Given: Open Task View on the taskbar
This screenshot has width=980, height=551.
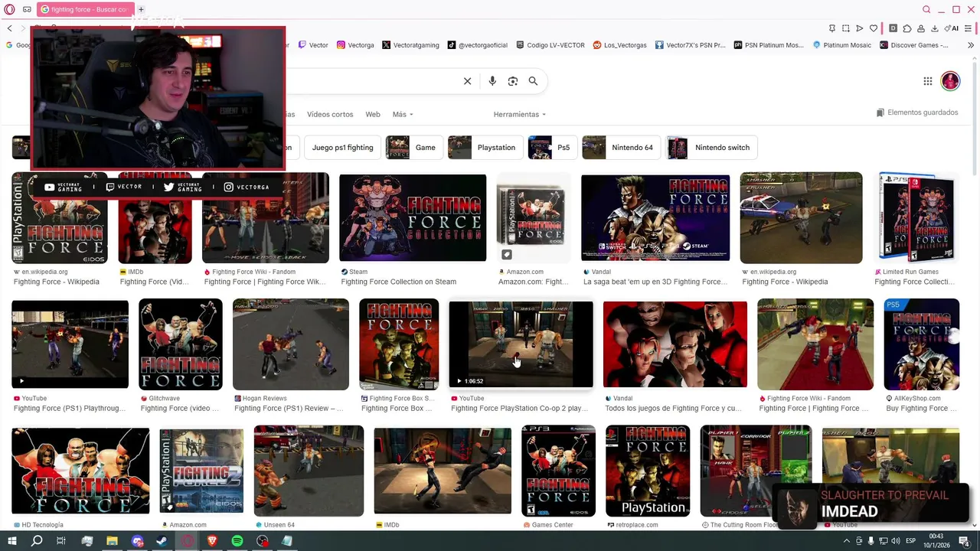Looking at the screenshot, I should pyautogui.click(x=61, y=541).
